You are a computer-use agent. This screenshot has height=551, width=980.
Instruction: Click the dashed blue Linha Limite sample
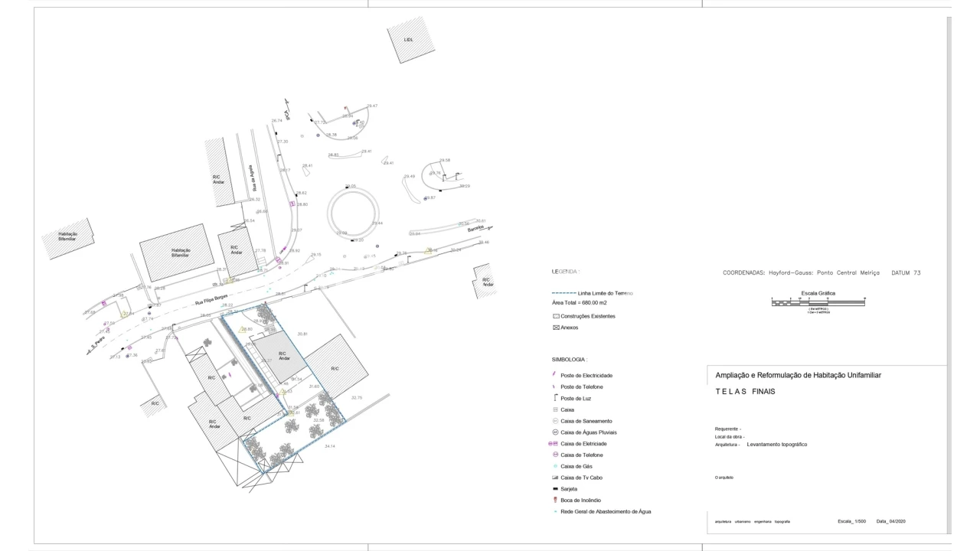tap(563, 293)
